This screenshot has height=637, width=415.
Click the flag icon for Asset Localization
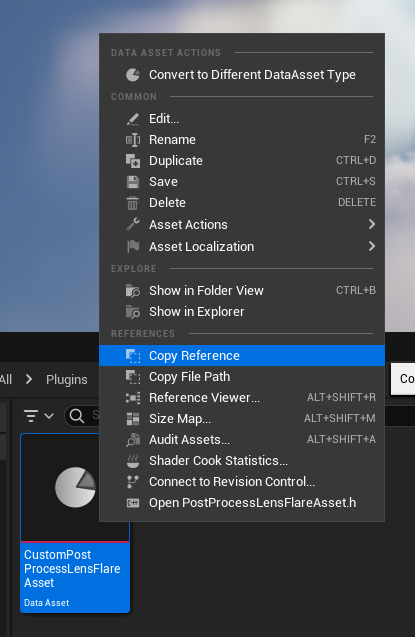click(133, 246)
